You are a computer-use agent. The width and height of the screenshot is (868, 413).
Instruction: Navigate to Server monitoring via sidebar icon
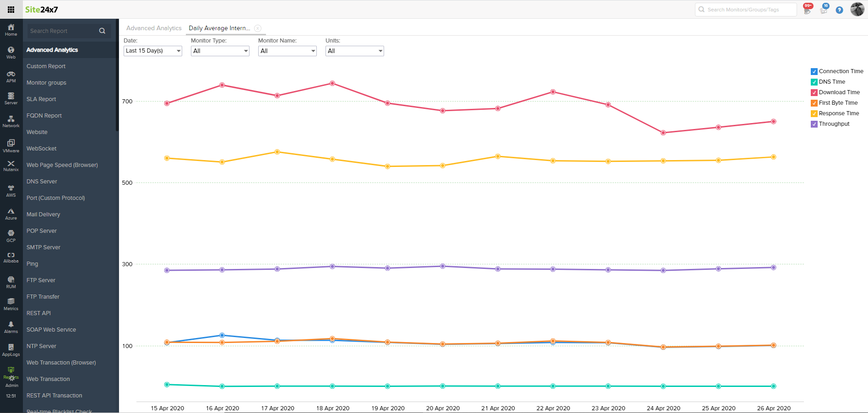11,97
